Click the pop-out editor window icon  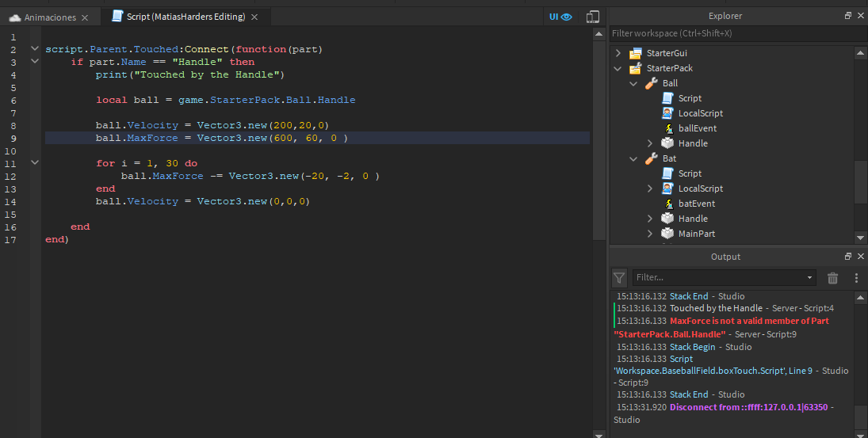[x=593, y=17]
